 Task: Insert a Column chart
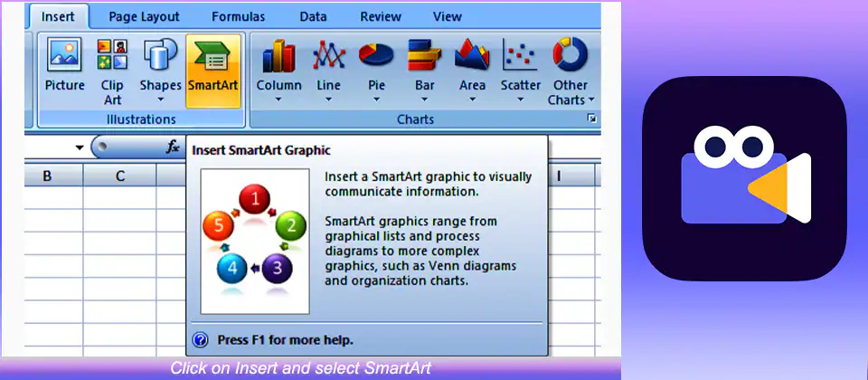(x=278, y=71)
